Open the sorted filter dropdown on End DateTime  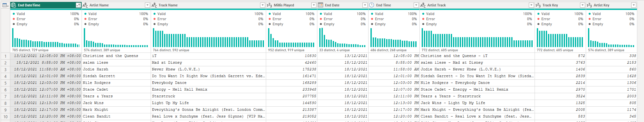point(78,5)
